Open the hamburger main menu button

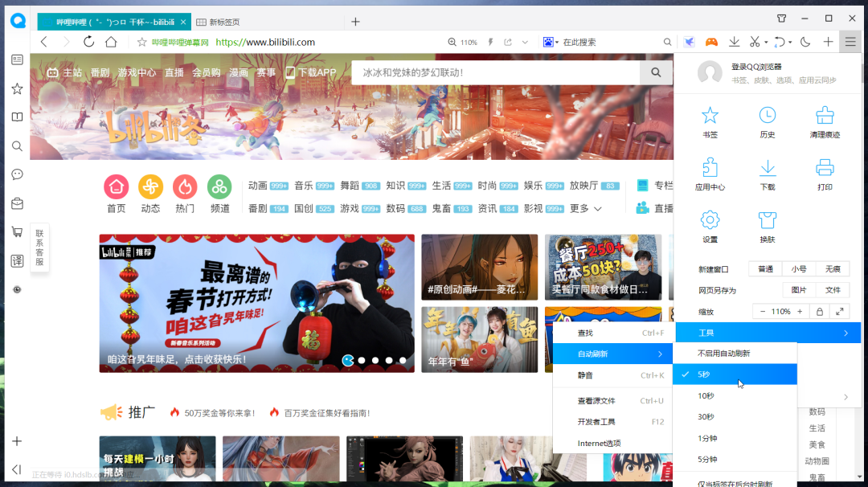pyautogui.click(x=850, y=42)
